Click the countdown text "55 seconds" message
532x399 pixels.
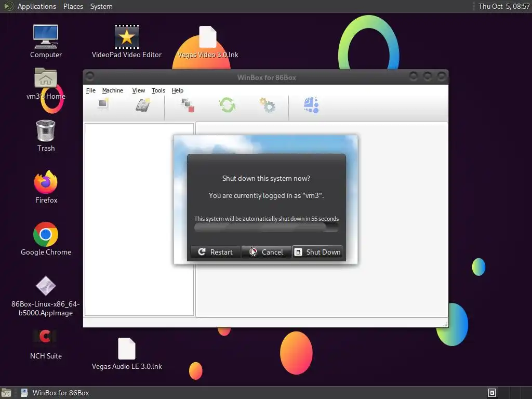click(x=267, y=219)
